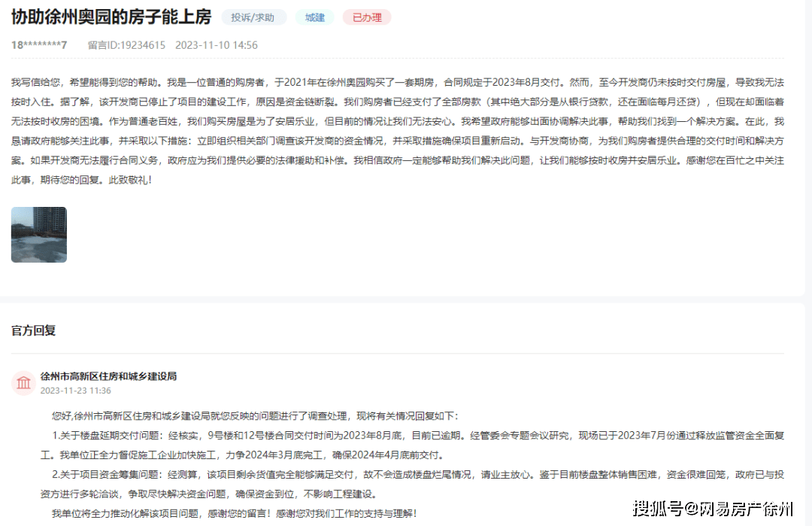
Task: Click the reply closing line 我单位将全力推动化解
Action: 233,514
